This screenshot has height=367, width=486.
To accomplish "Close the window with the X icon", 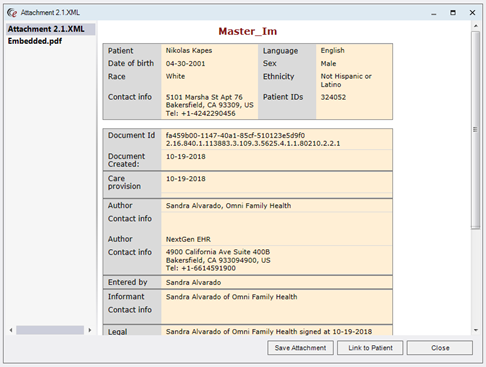I will pyautogui.click(x=472, y=13).
